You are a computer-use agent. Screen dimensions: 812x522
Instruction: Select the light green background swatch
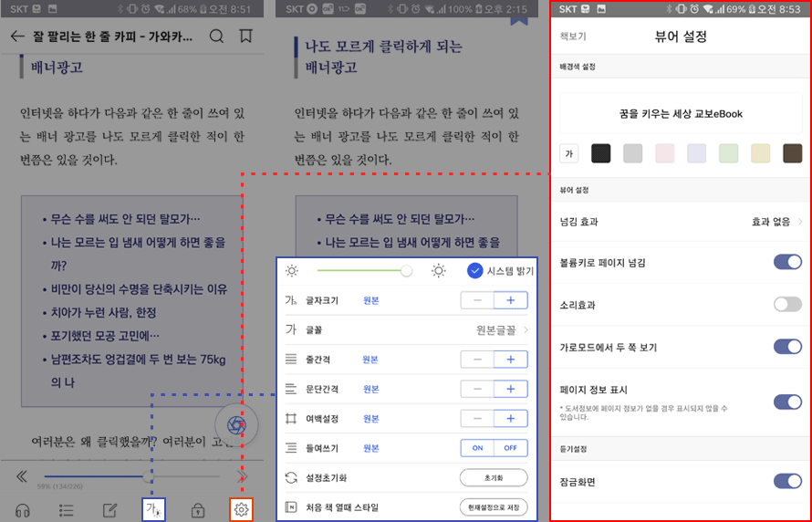point(729,153)
